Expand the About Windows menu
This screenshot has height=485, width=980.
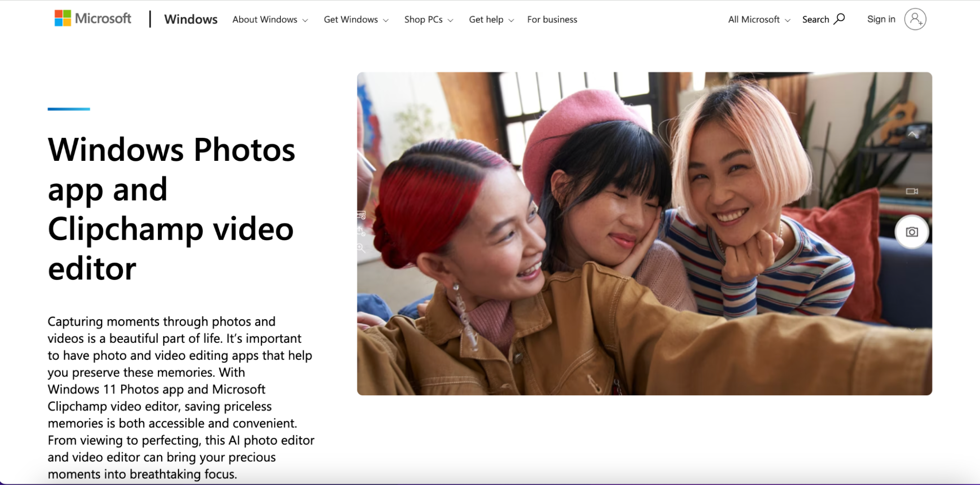tap(270, 20)
